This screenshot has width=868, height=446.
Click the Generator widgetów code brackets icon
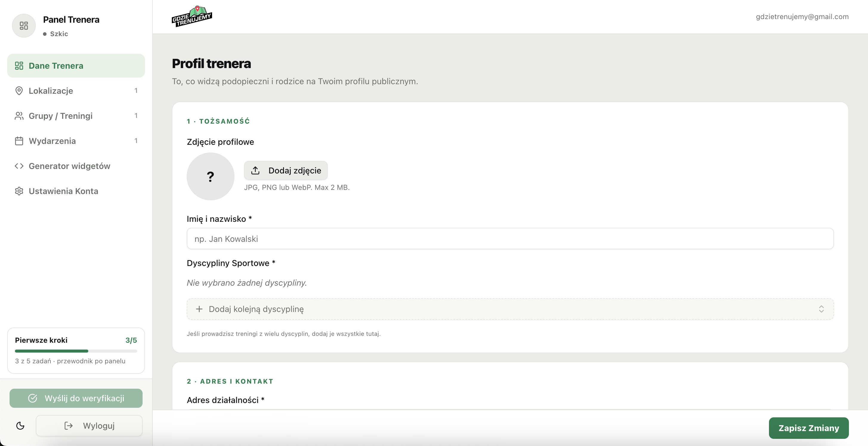19,166
